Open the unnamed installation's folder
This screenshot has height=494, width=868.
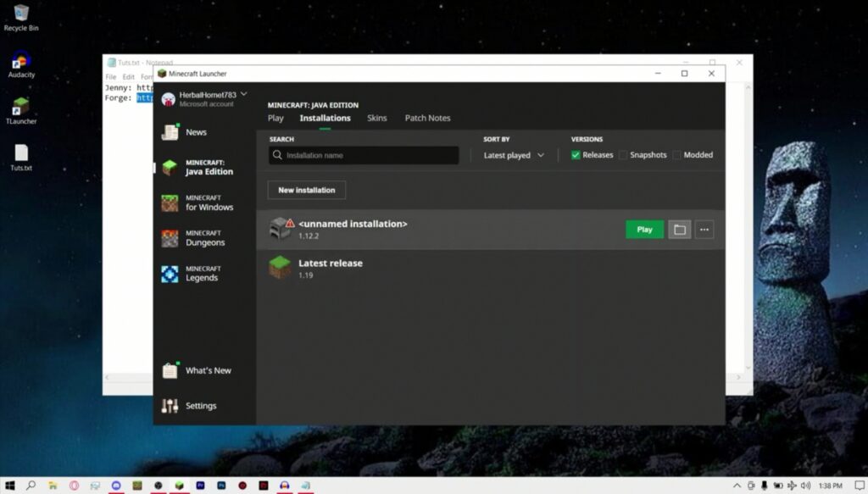[679, 230]
